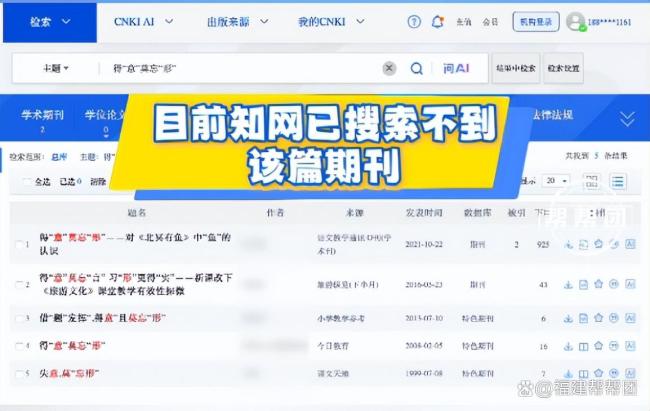Download the 语文教学通讯 row's article
This screenshot has width=650, height=411.
[569, 245]
